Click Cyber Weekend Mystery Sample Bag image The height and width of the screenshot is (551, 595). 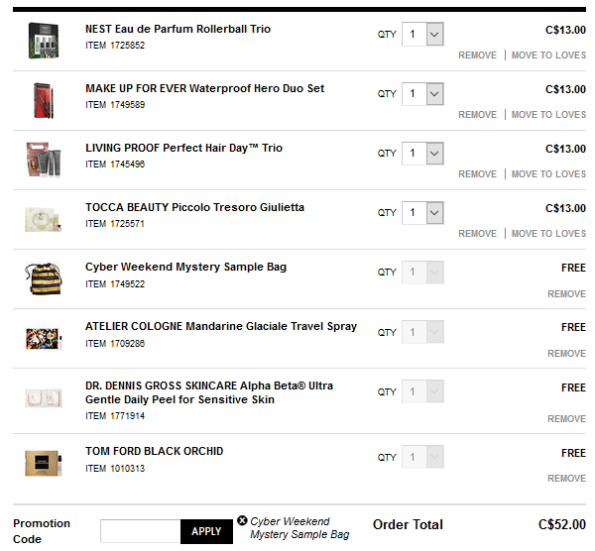tap(44, 279)
